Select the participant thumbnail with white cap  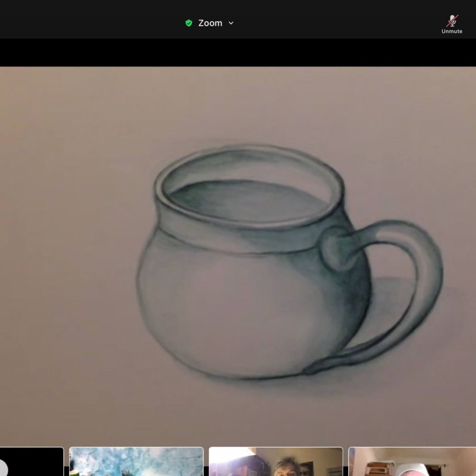412,461
